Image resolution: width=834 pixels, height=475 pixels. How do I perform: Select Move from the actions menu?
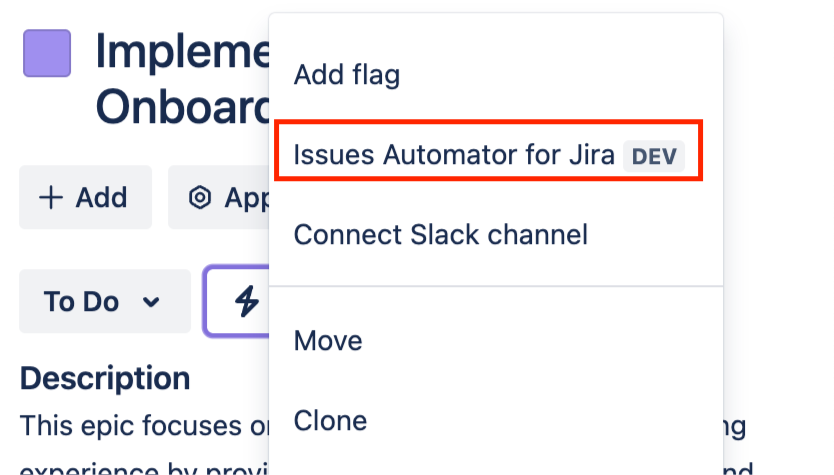pyautogui.click(x=328, y=341)
